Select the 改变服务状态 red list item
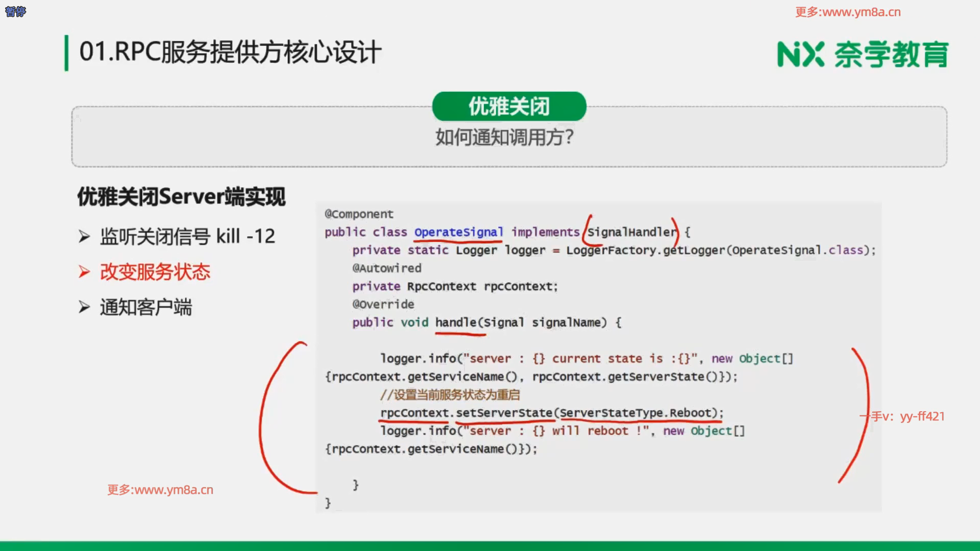Image resolution: width=980 pixels, height=551 pixels. click(155, 272)
